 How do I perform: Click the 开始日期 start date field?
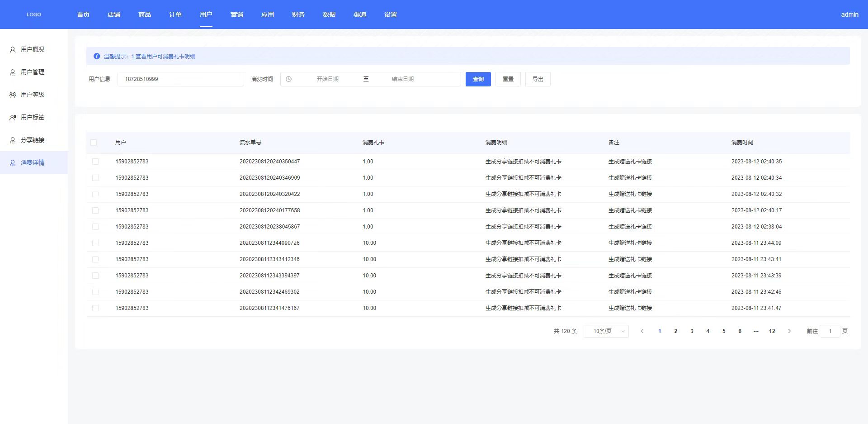click(x=328, y=79)
